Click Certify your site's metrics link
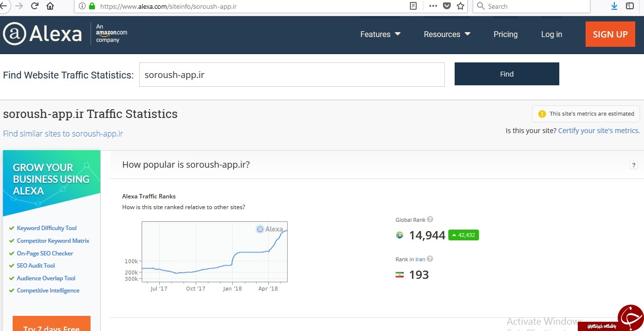 599,131
